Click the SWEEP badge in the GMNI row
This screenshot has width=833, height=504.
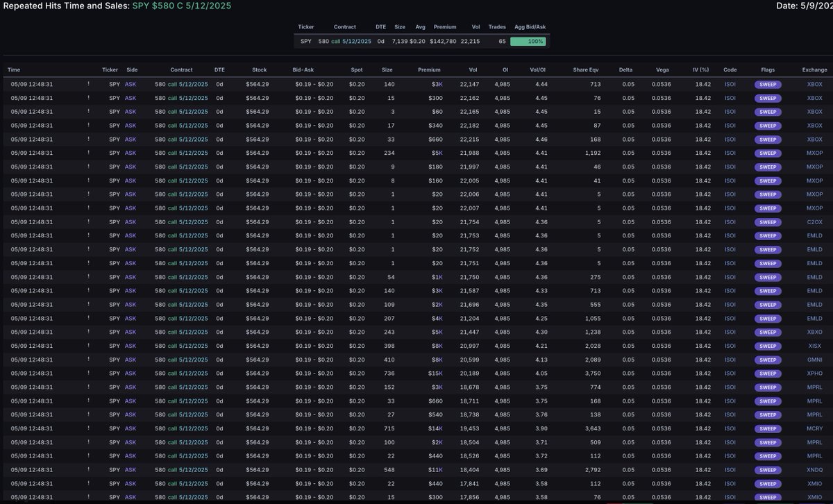pos(768,360)
